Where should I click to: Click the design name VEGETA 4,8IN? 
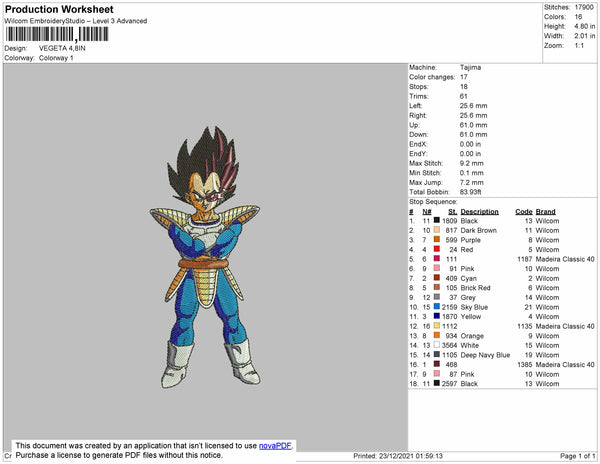(62, 48)
